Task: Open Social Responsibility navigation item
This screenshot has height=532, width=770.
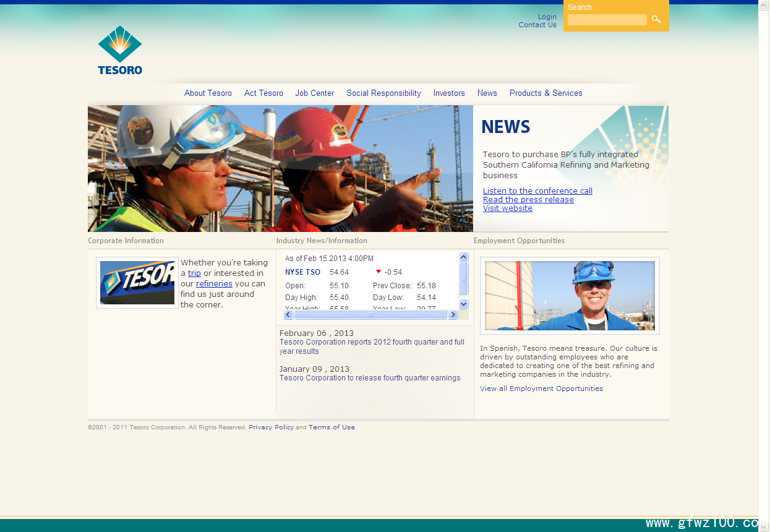Action: [383, 93]
